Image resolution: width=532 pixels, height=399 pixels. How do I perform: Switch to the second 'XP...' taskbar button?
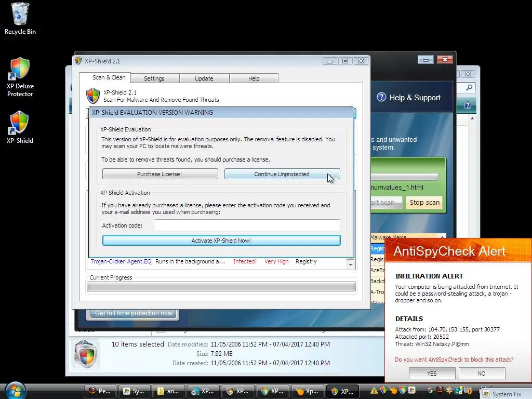(x=238, y=391)
